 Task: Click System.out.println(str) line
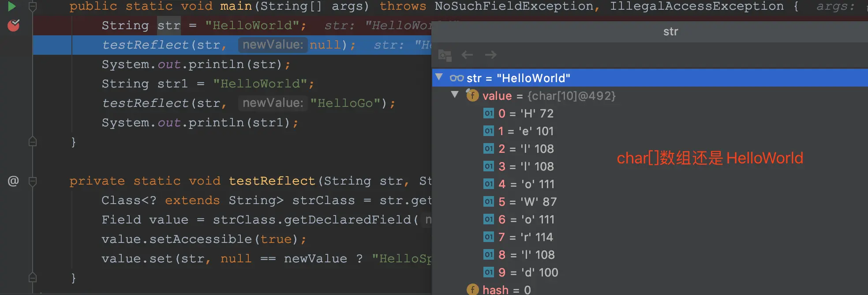pyautogui.click(x=196, y=64)
